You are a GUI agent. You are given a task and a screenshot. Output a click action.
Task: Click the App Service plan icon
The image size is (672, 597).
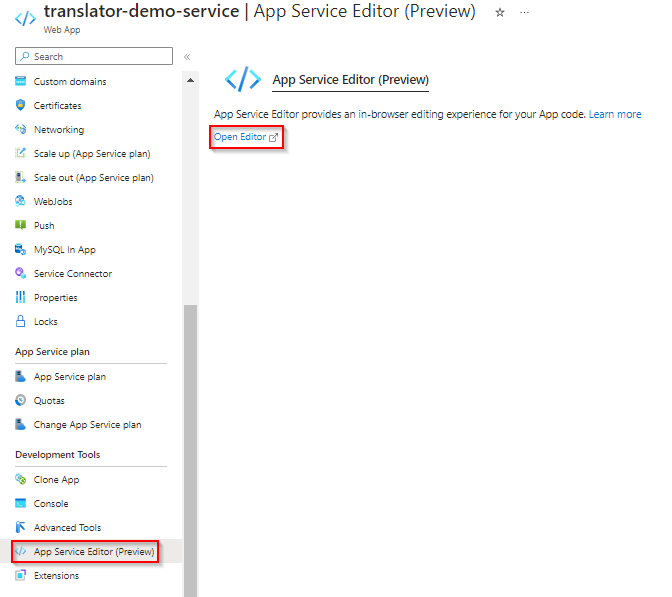click(21, 376)
